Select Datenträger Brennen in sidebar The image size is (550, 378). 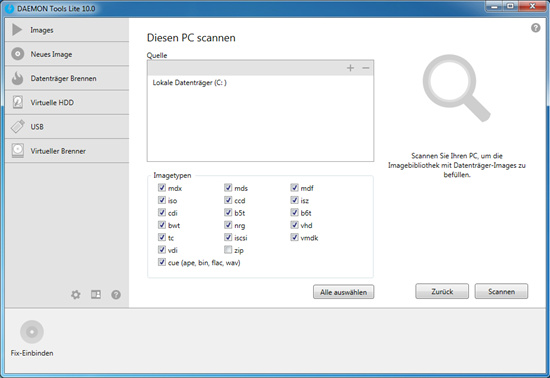67,78
